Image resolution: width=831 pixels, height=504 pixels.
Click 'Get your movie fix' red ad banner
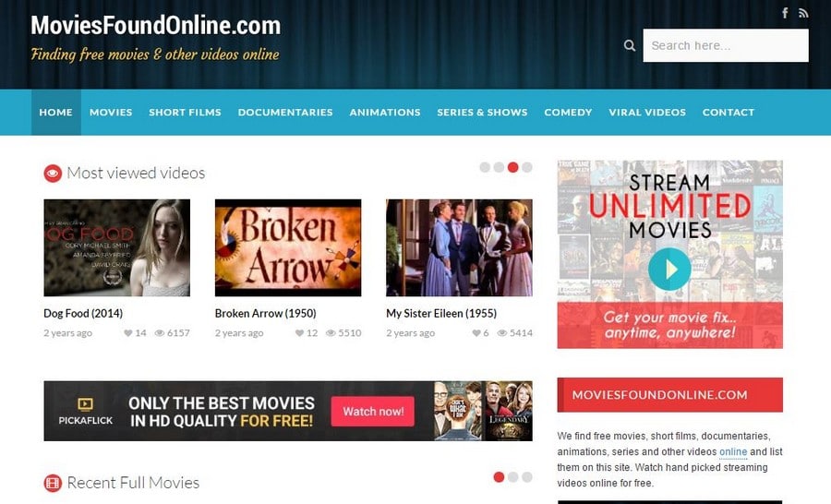[x=670, y=325]
